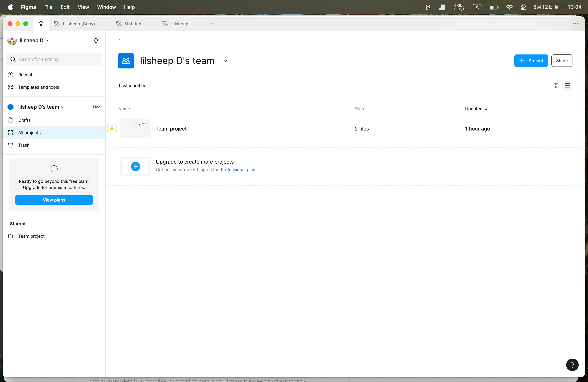Open the window more options ellipsis
The image size is (588, 382).
[x=575, y=24]
